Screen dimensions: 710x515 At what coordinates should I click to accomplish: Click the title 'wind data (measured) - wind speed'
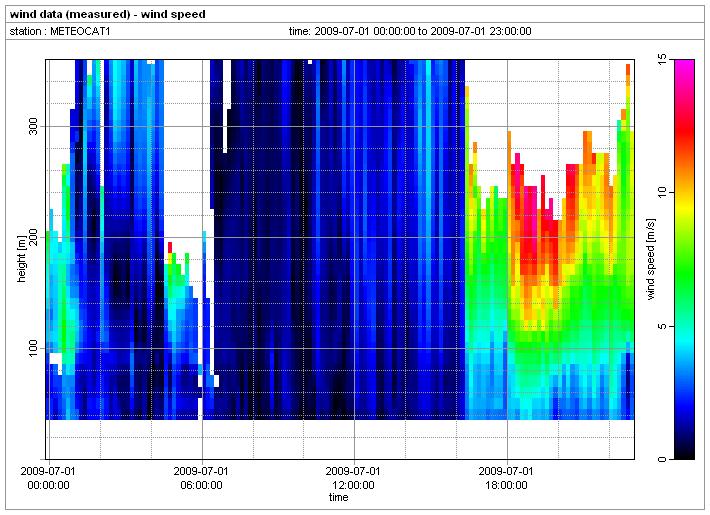(x=108, y=14)
